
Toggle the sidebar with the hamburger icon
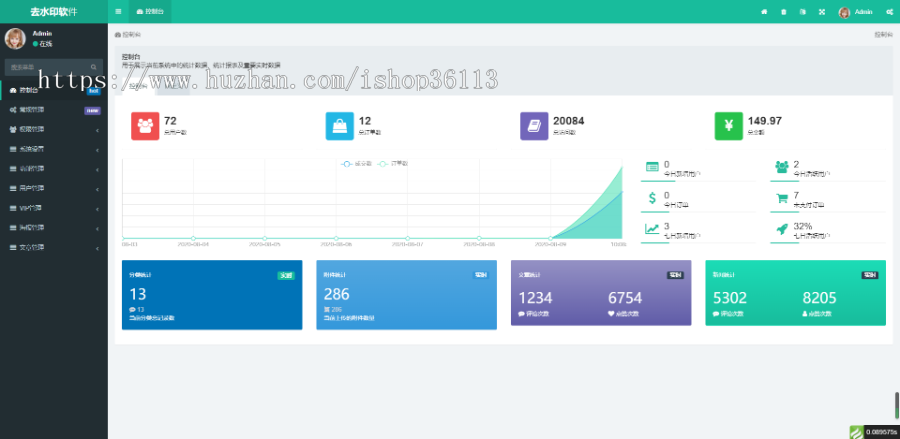pyautogui.click(x=118, y=11)
